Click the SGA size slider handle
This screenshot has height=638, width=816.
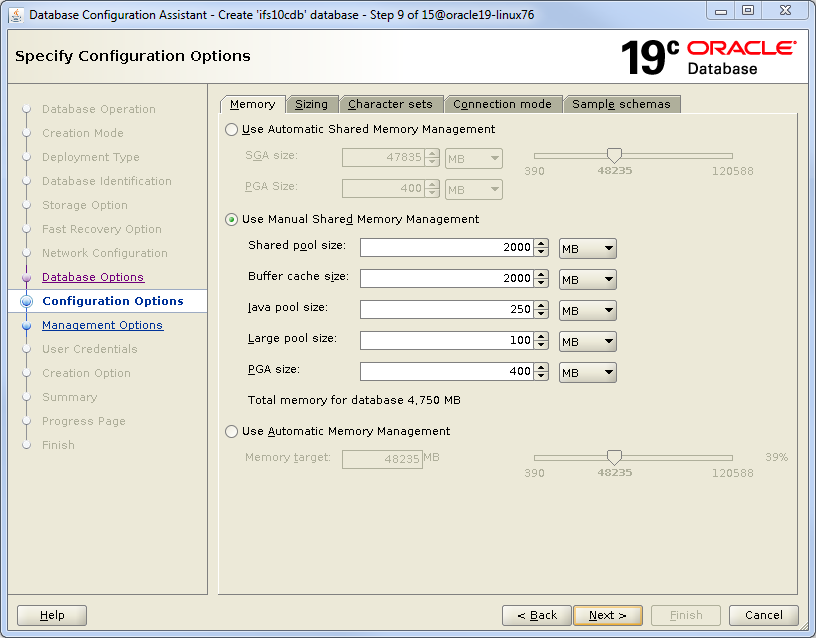[614, 155]
